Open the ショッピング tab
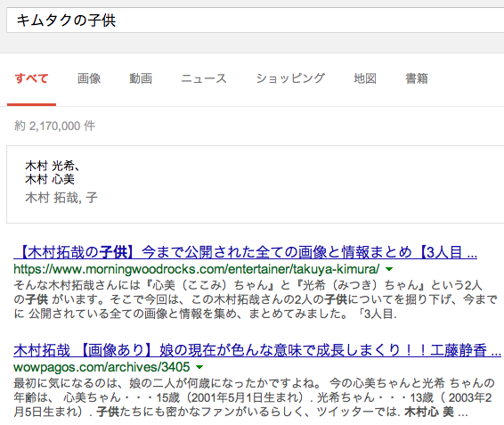 (290, 78)
